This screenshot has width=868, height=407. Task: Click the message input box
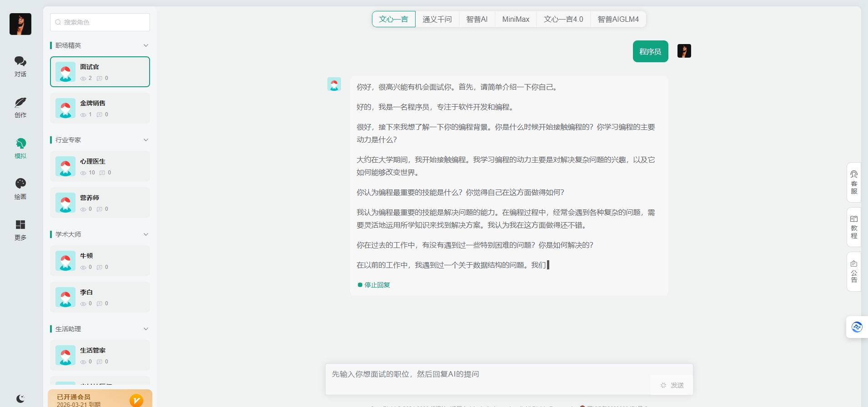509,379
